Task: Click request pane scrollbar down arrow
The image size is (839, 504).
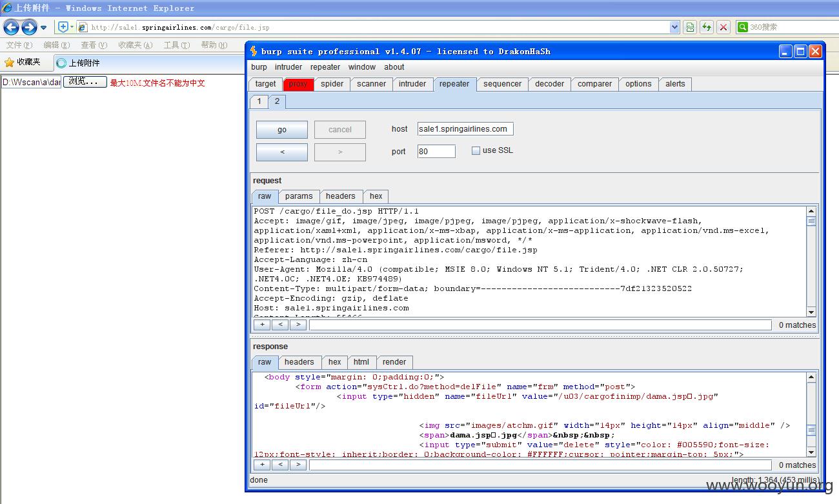Action: coord(811,312)
